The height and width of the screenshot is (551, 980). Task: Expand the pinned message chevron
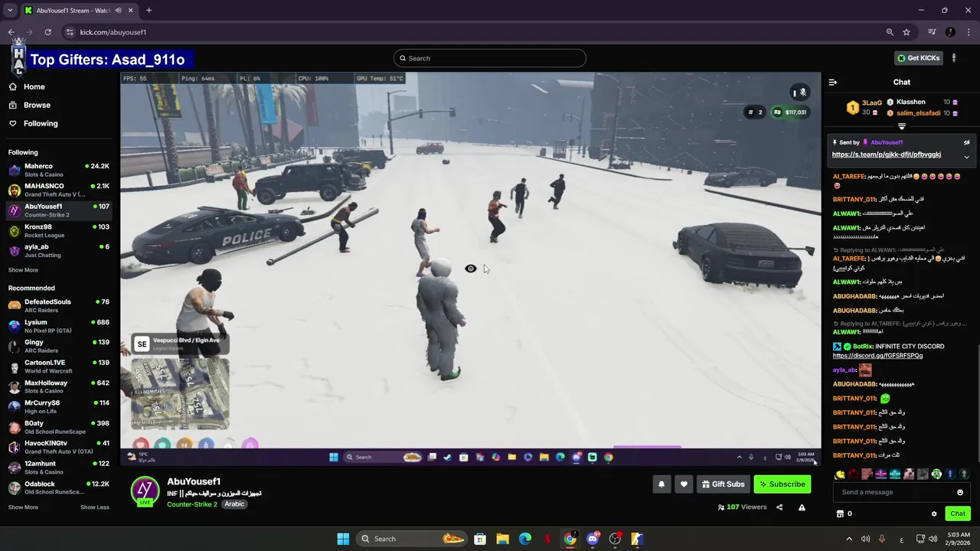click(966, 157)
